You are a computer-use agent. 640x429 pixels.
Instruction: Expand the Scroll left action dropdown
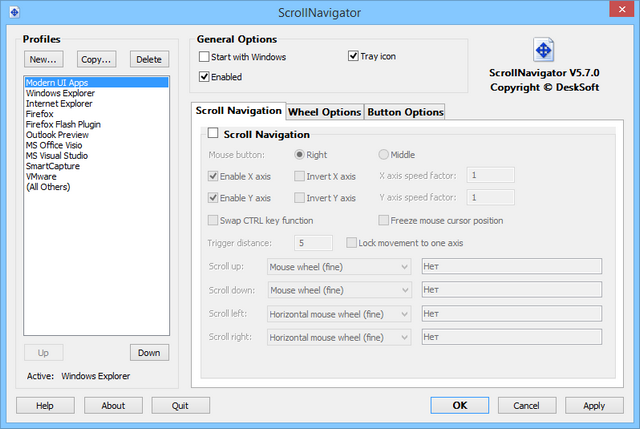[339, 314]
